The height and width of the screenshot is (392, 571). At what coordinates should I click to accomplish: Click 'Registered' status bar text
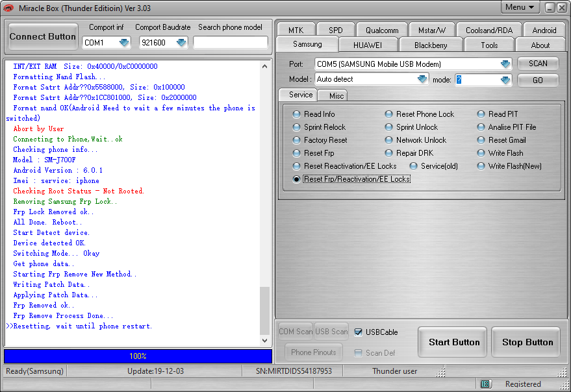[x=523, y=384]
